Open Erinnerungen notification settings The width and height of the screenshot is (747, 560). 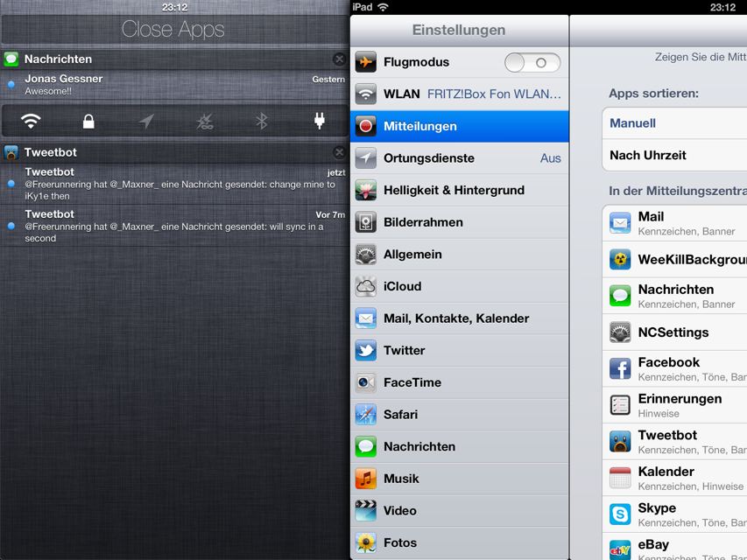[x=674, y=405]
